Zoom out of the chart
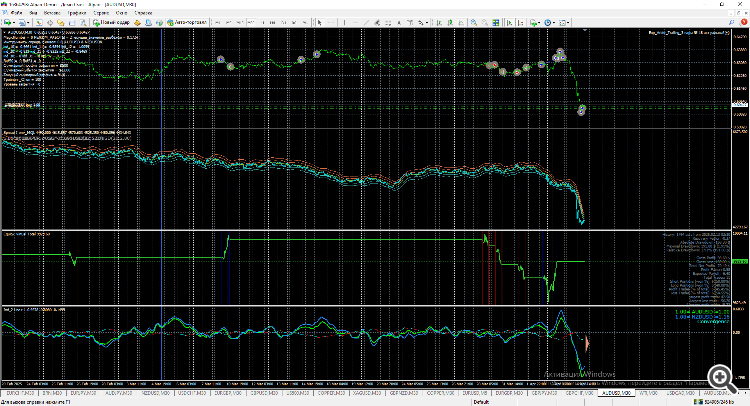750x406 pixels. click(x=485, y=22)
